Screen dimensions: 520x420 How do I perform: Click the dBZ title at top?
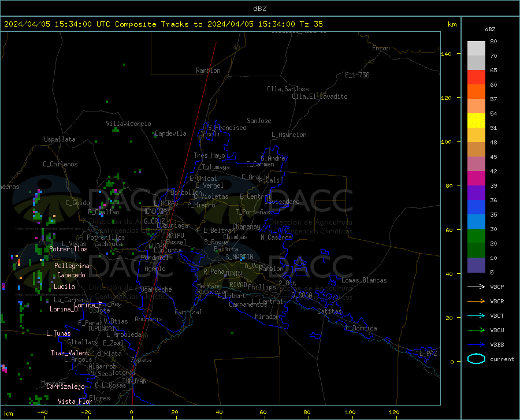point(259,9)
